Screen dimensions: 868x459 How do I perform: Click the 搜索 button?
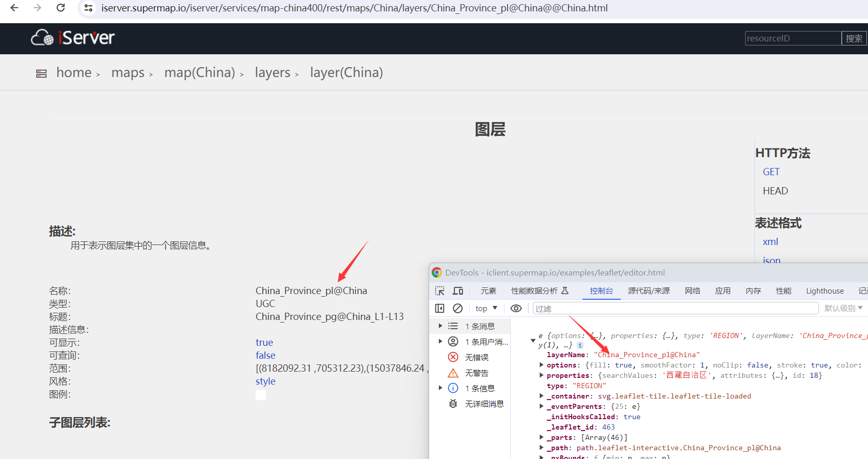[x=854, y=38]
